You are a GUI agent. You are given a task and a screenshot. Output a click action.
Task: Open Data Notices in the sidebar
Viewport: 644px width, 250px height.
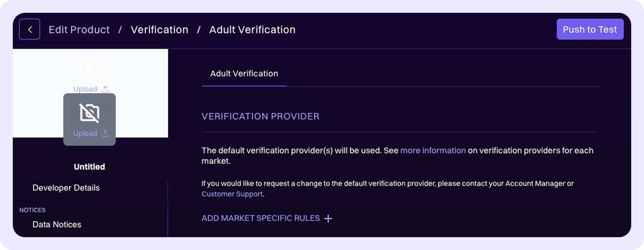pos(57,224)
